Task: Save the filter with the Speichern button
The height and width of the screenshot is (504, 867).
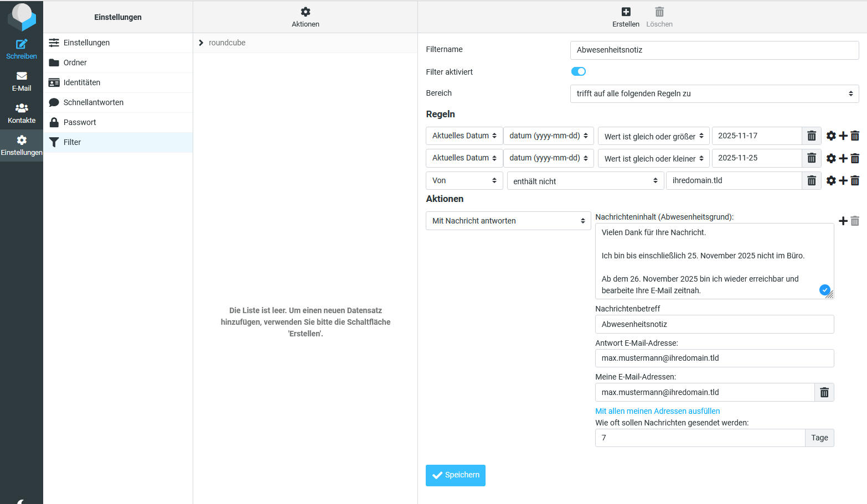Action: (455, 475)
